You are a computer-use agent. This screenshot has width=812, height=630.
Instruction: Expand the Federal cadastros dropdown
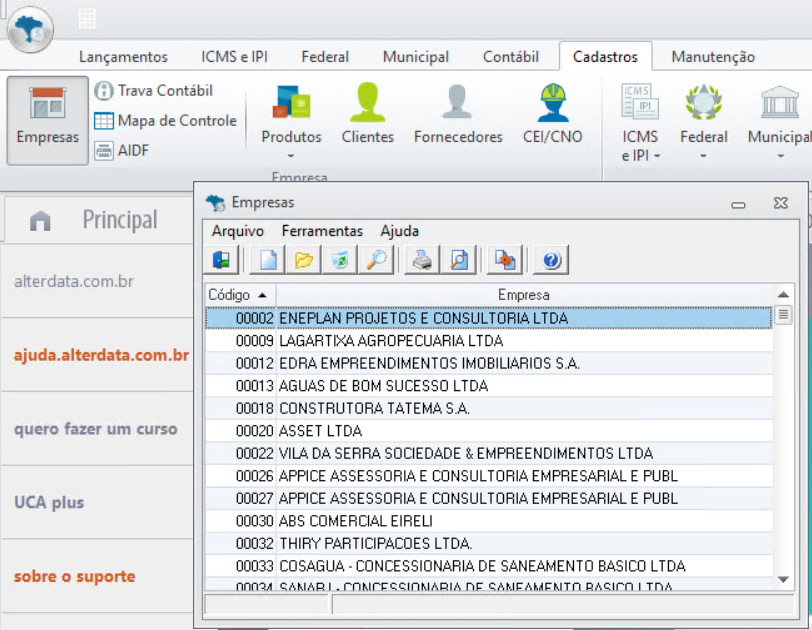click(x=703, y=155)
